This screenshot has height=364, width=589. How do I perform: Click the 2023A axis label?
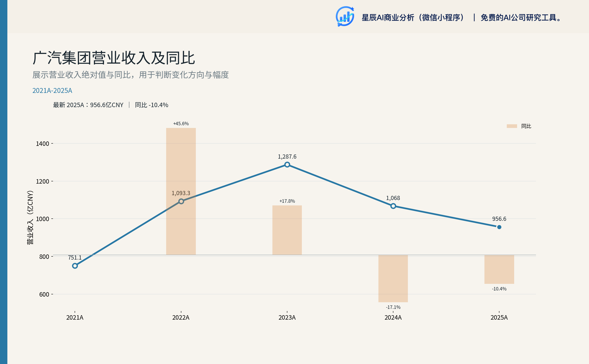(287, 318)
